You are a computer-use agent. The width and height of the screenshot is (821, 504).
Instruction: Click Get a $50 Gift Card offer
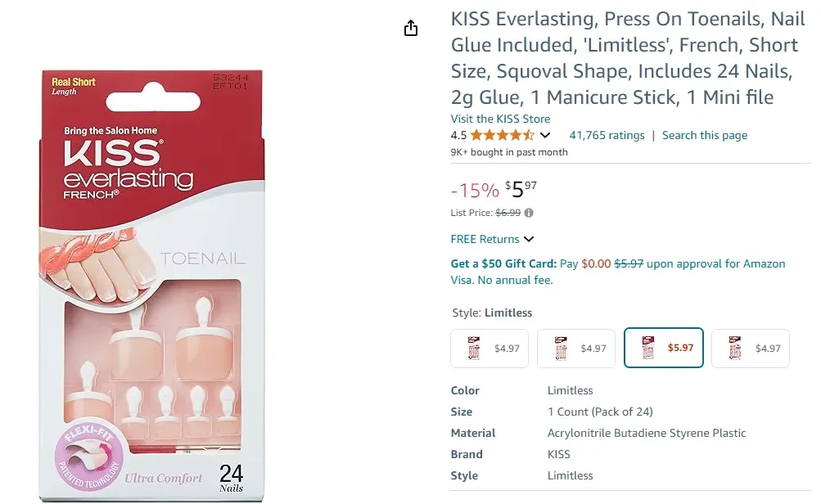503,263
